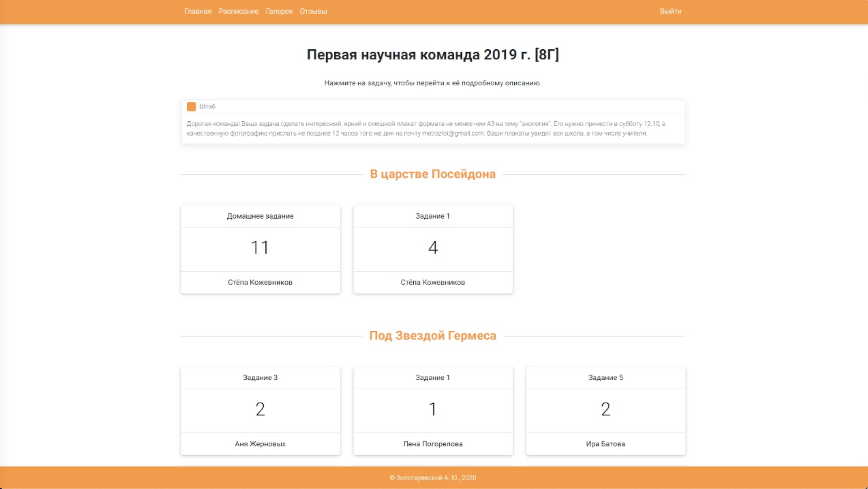868x489 pixels.
Task: Click the name Ира Батова
Action: click(606, 444)
